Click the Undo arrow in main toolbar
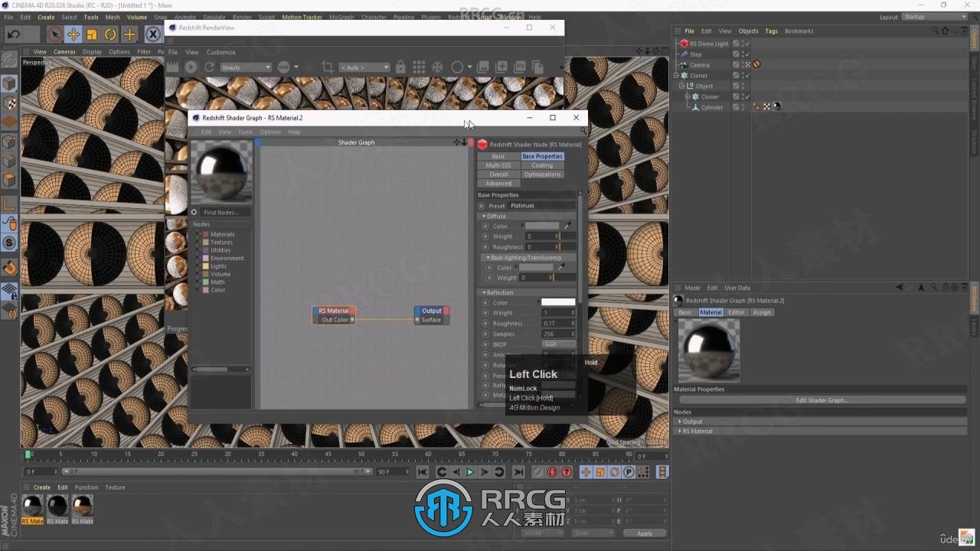Screen dimensions: 980x551 pyautogui.click(x=13, y=34)
